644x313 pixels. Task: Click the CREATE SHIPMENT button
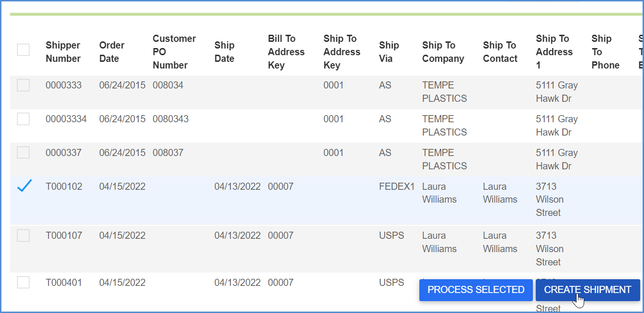click(587, 290)
